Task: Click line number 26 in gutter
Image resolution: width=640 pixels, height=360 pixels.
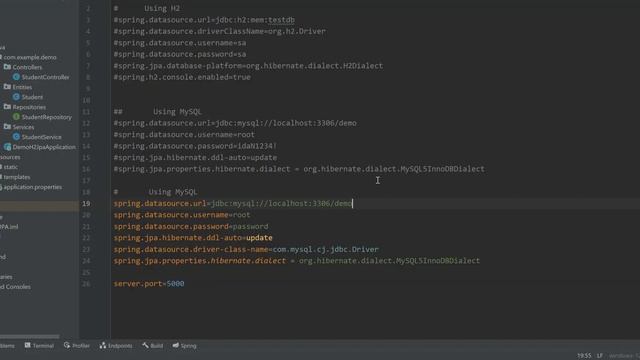Action: point(86,283)
